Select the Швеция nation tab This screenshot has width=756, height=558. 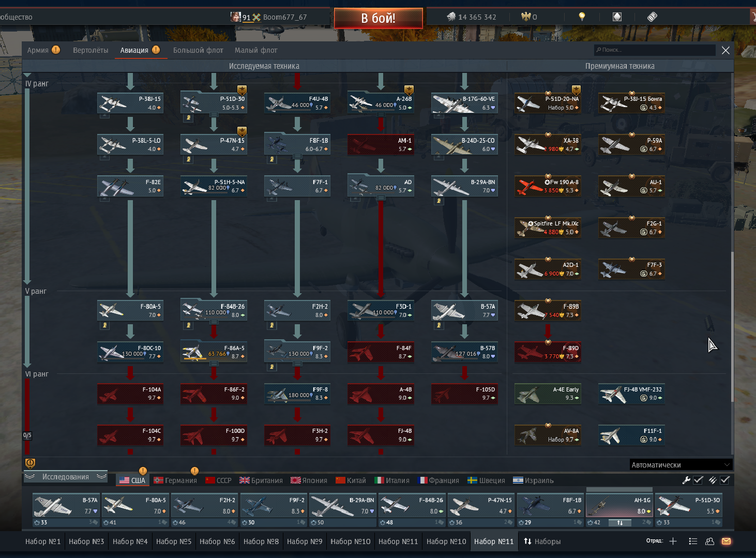[486, 480]
